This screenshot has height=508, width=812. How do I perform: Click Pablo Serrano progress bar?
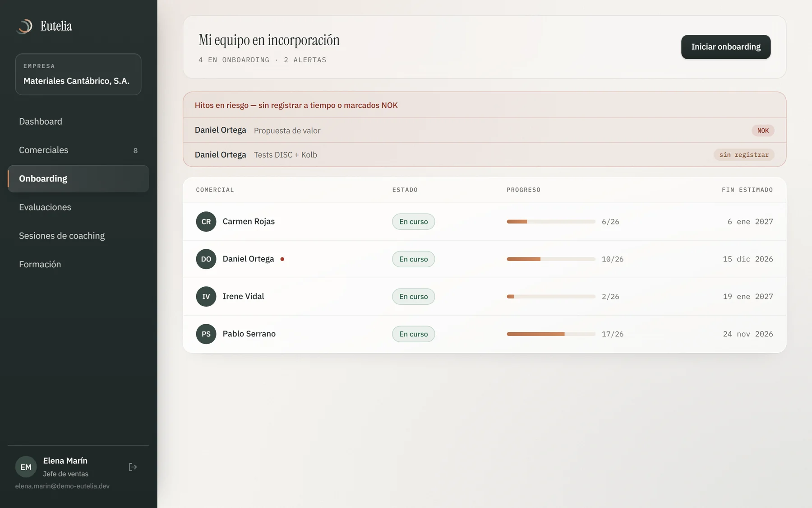pos(551,334)
